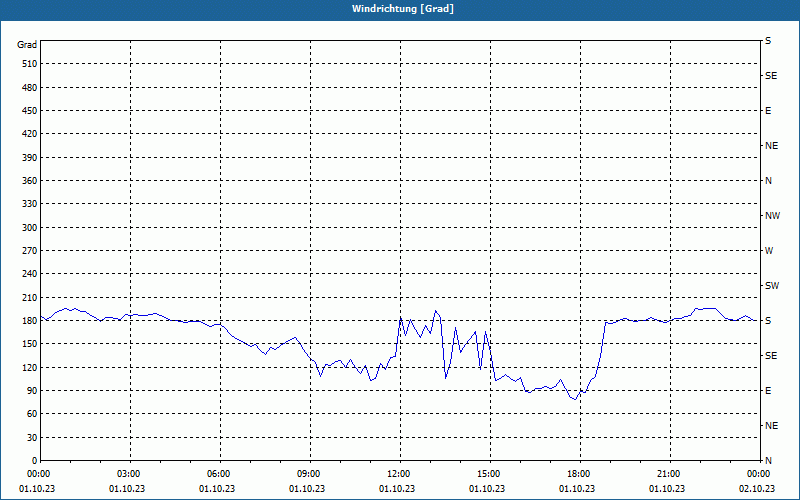
Task: Click the NW compass label
Action: point(772,216)
